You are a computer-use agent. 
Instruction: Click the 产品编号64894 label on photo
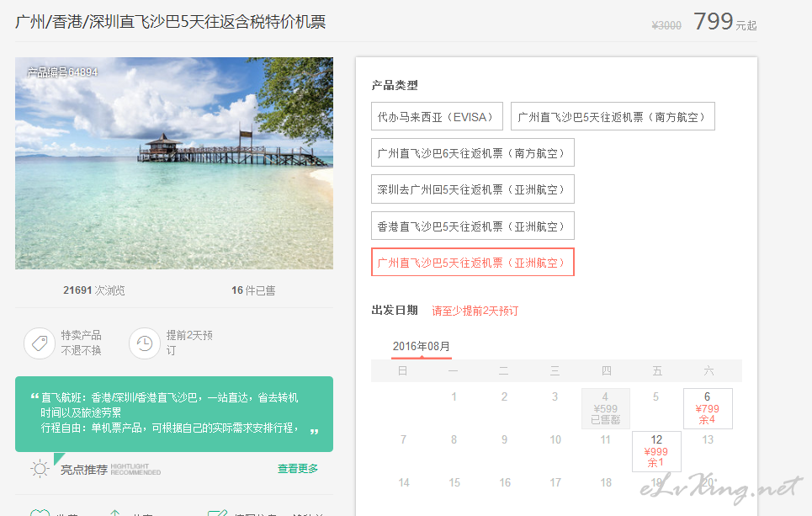62,72
